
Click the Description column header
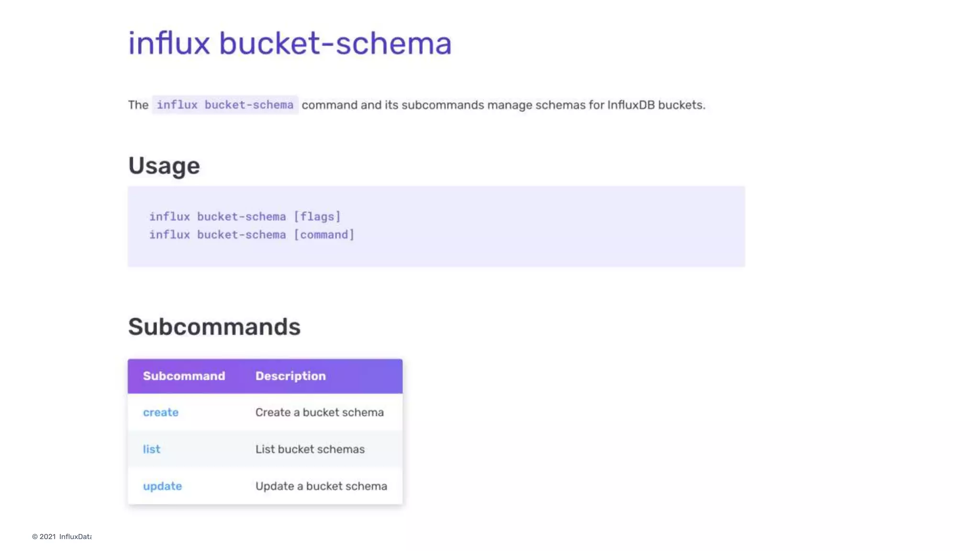pyautogui.click(x=290, y=376)
